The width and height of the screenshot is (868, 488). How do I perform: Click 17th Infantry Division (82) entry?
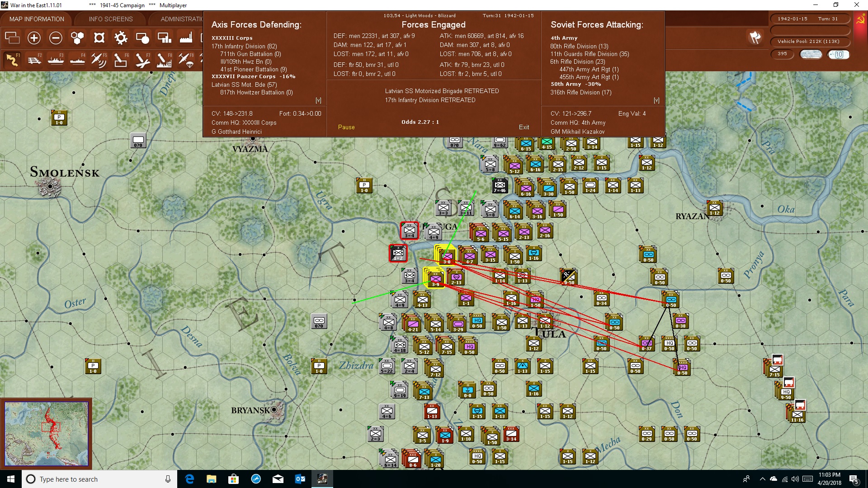click(x=244, y=46)
